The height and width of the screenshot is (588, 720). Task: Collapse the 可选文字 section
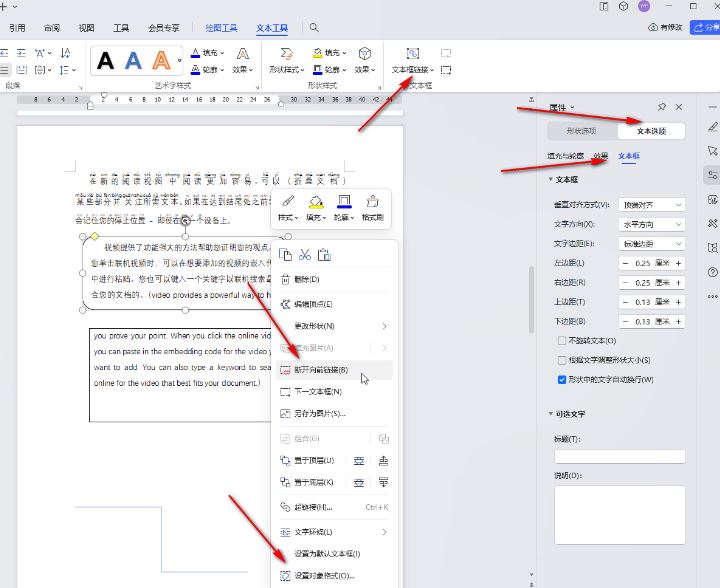[551, 414]
